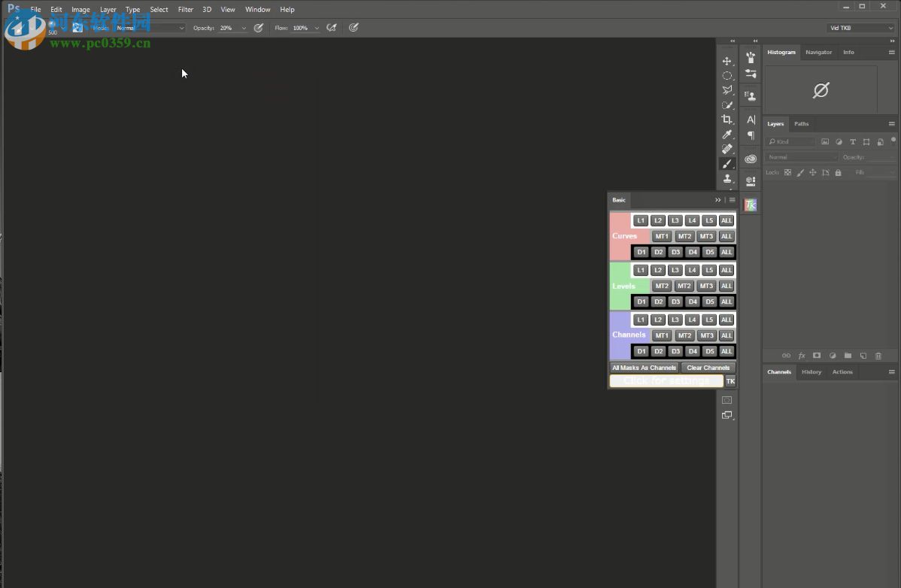Select the Clone Stamp tool
This screenshot has width=901, height=588.
(727, 178)
